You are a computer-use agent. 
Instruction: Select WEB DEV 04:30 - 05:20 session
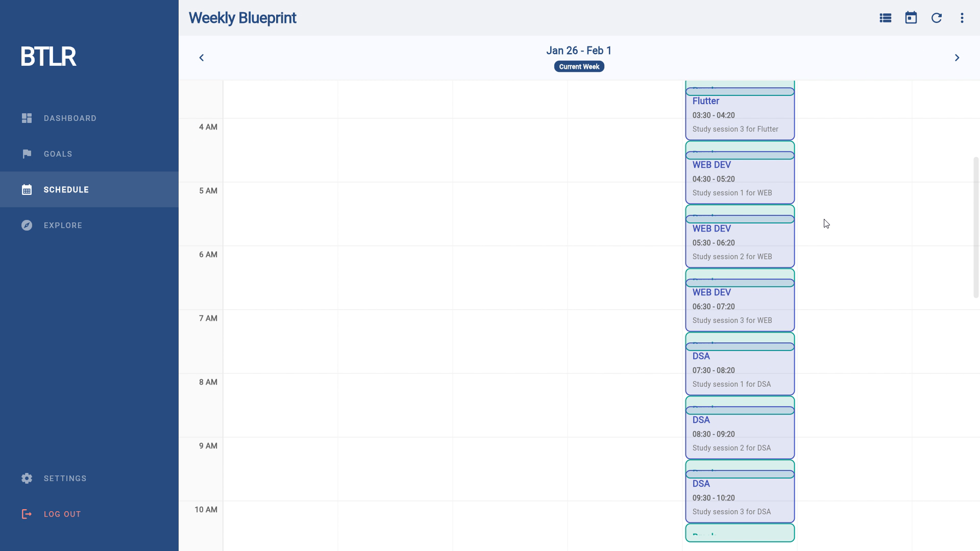click(x=740, y=180)
